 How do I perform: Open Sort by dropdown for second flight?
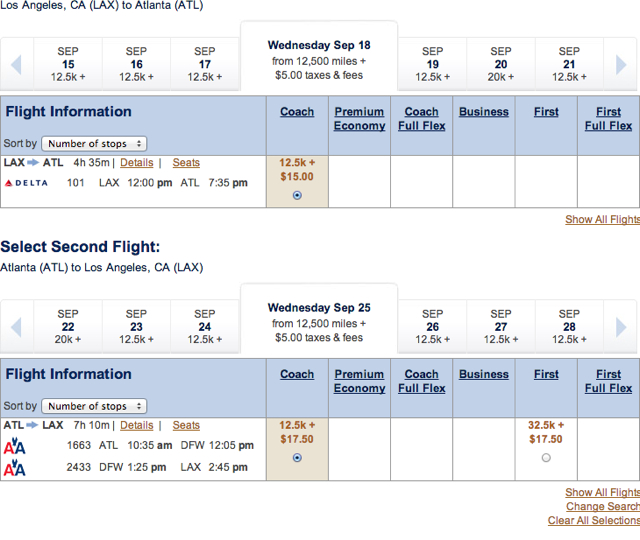(x=94, y=406)
